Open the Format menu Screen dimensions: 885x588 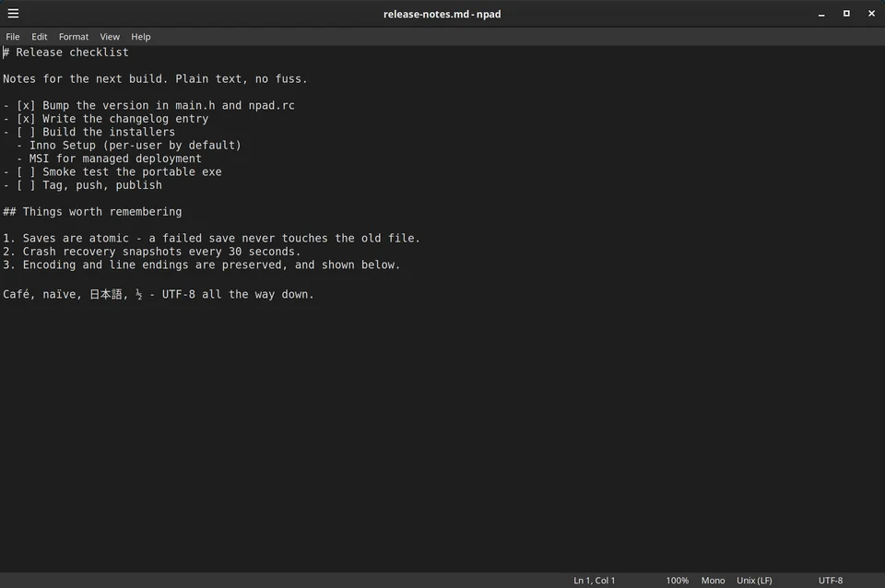tap(74, 37)
